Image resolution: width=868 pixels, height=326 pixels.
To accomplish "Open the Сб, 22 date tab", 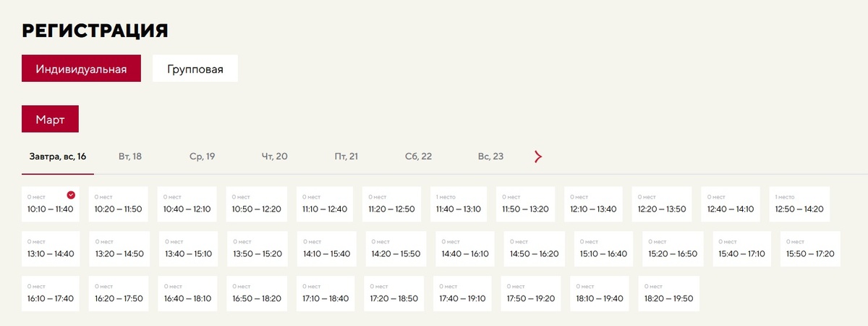I will click(x=418, y=156).
